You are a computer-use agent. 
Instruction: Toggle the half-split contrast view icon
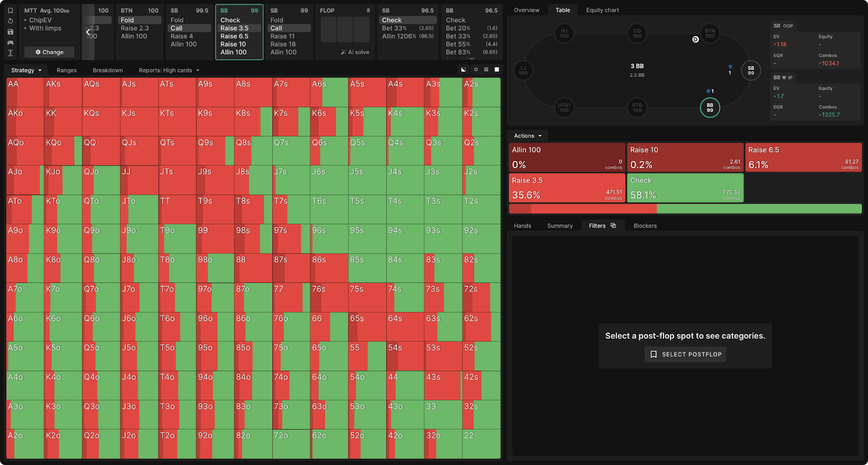pos(463,70)
